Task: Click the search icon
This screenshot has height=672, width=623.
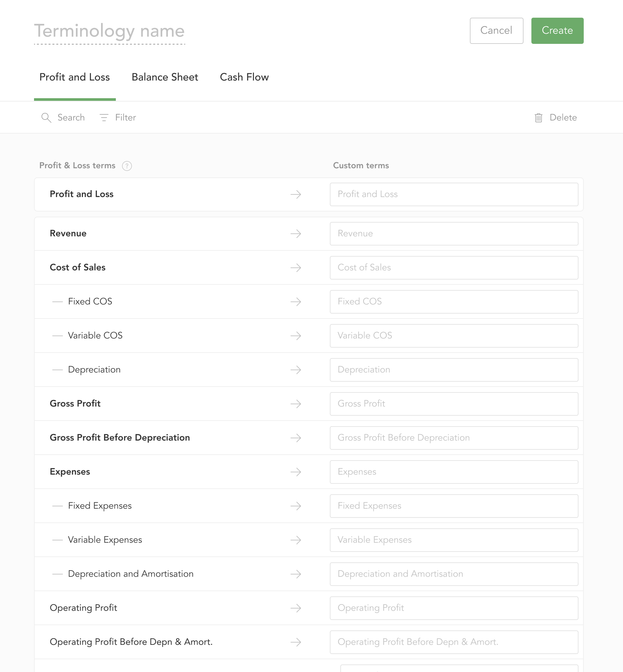Action: pos(46,117)
